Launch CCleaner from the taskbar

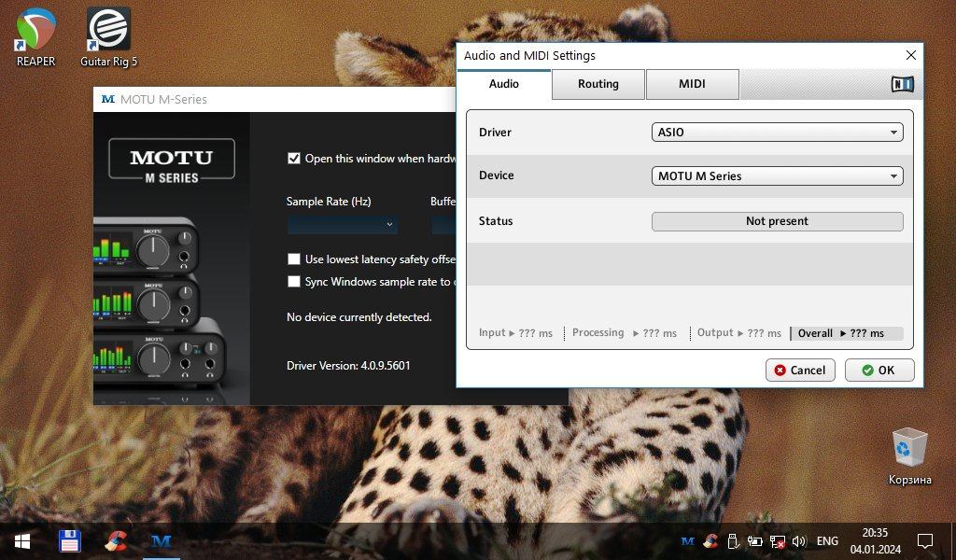tap(116, 541)
